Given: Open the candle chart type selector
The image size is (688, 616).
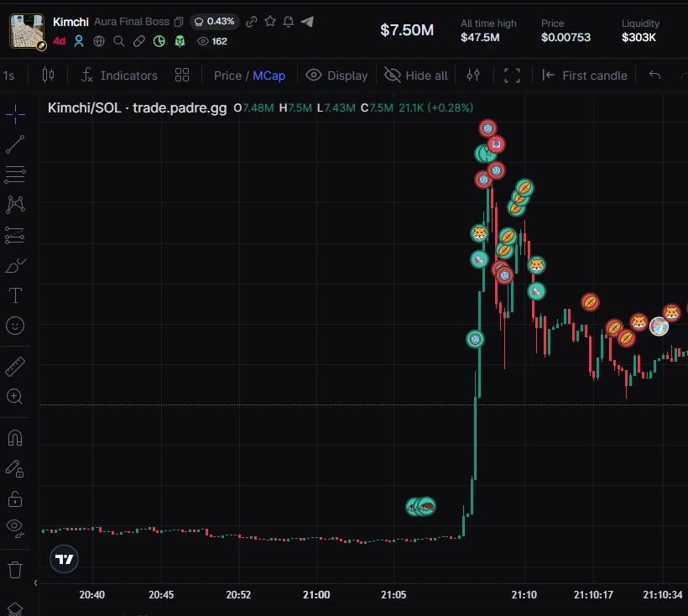Looking at the screenshot, I should [49, 76].
